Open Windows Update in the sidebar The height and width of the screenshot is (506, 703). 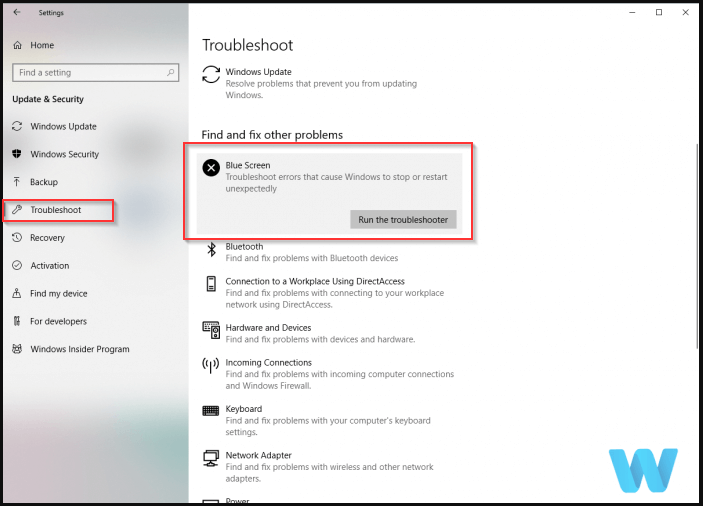(x=63, y=126)
